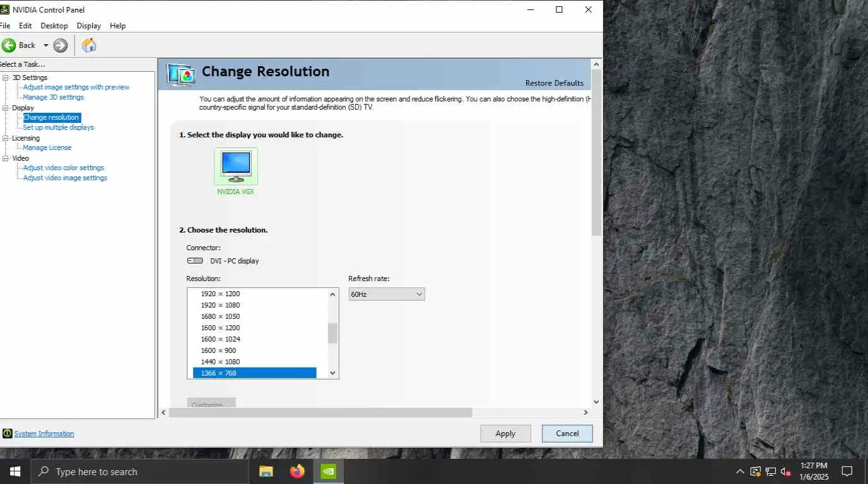Click the Forward arrow icon in toolbar
Viewport: 868px width, 484px height.
61,45
